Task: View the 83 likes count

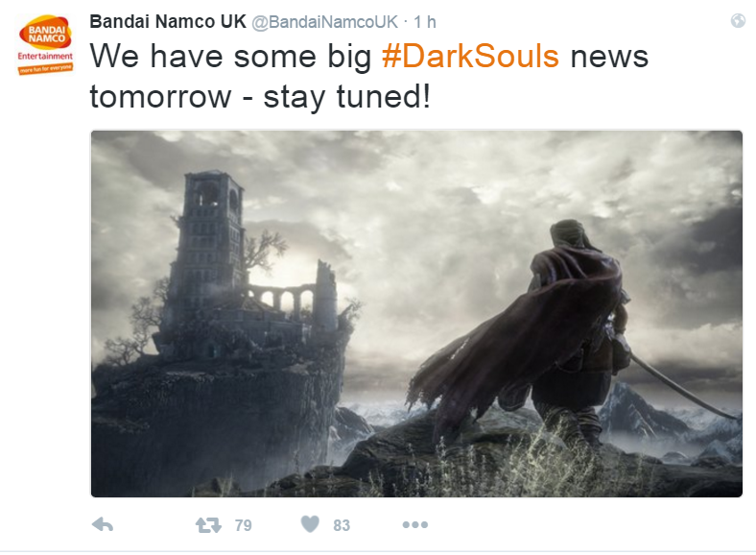Action: click(x=342, y=525)
